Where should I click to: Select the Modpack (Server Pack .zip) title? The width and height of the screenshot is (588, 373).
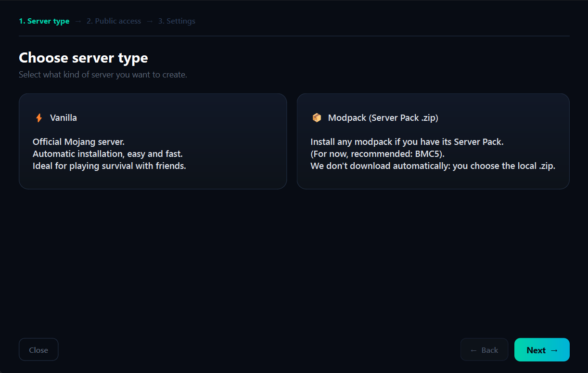click(x=383, y=118)
